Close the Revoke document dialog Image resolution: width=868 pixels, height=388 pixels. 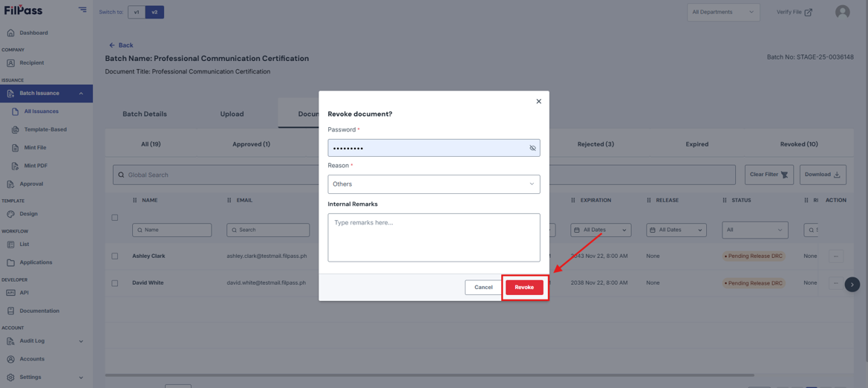(x=538, y=101)
